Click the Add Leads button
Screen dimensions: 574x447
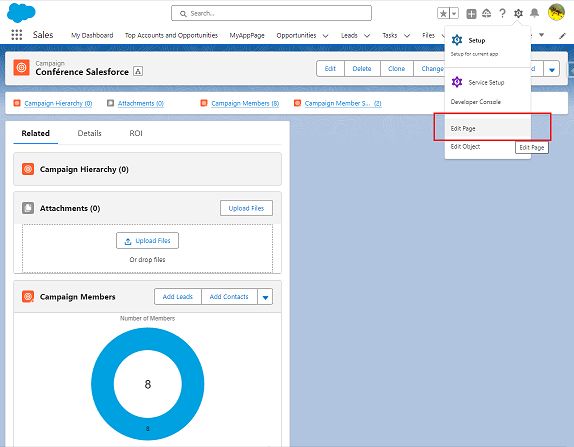pos(178,297)
